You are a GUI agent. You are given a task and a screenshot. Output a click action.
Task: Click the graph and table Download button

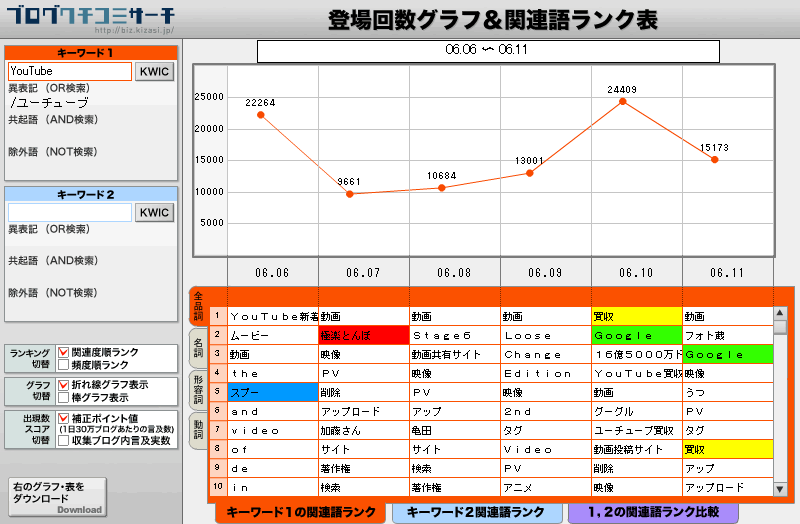[x=56, y=497]
